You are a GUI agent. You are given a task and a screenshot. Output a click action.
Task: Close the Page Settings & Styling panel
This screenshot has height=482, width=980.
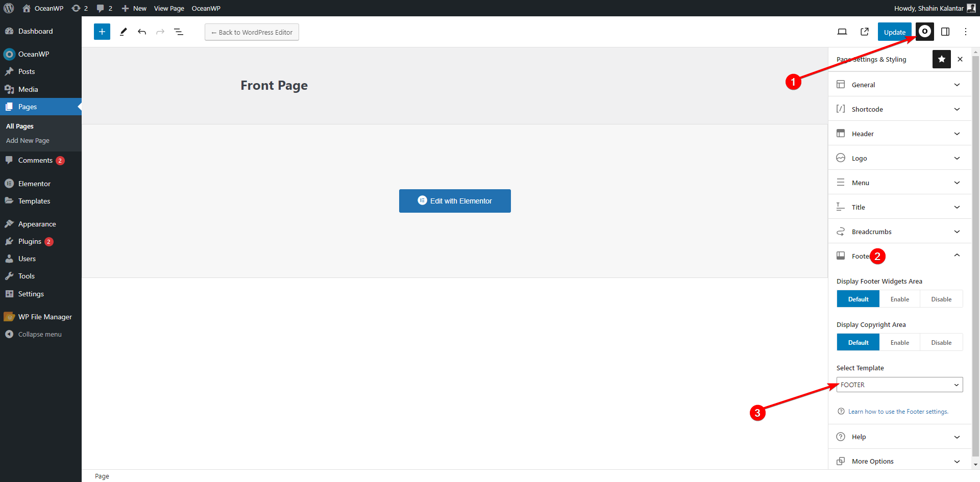pos(960,59)
